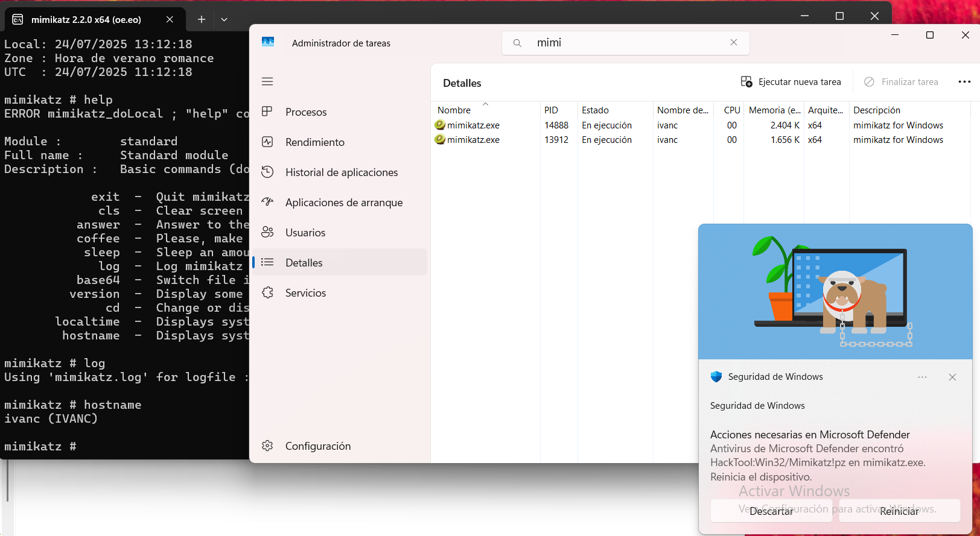Clear the search box text
The height and width of the screenshot is (536, 980).
tap(734, 42)
